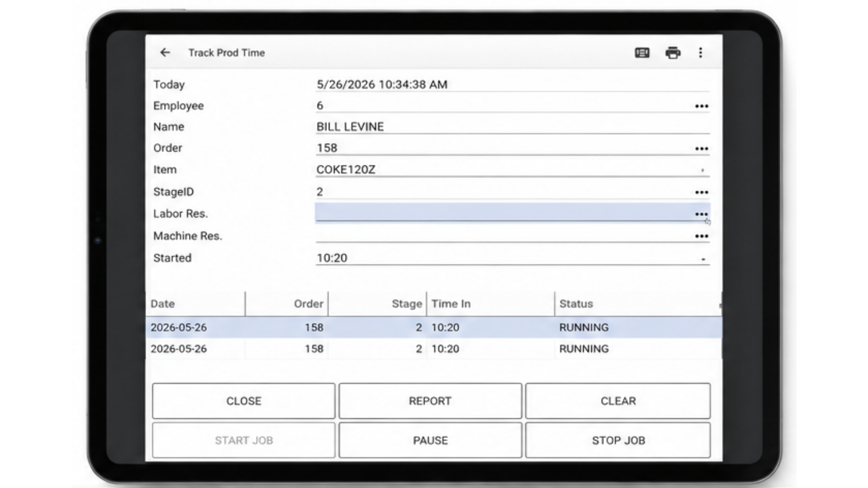Click the PAUSE button
The width and height of the screenshot is (868, 488).
430,440
